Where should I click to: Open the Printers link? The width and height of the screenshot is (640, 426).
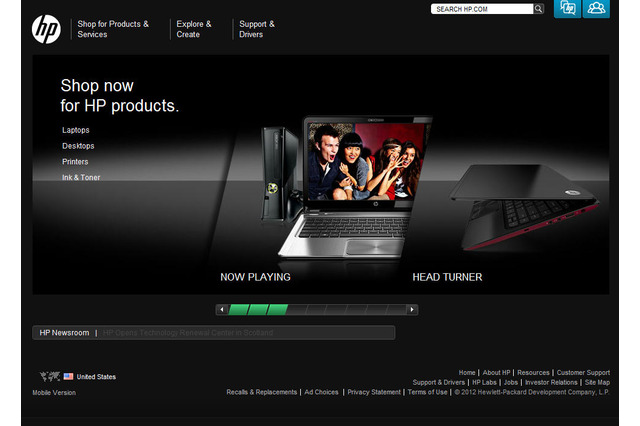tap(75, 162)
